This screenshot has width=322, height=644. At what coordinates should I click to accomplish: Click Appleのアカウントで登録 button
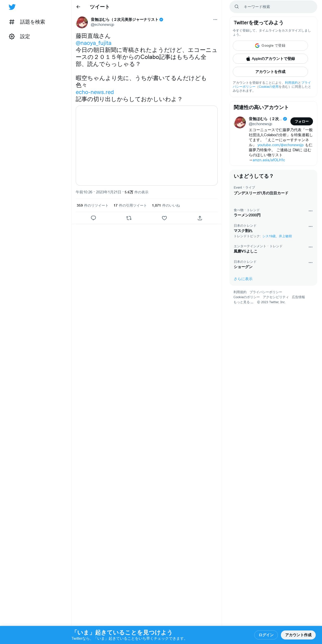pyautogui.click(x=270, y=59)
